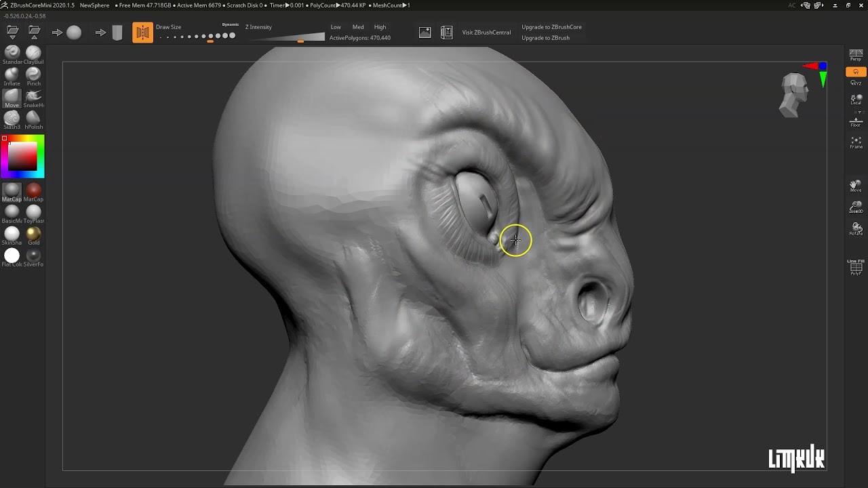
Task: Open the Visit ZBrushCentral link
Action: click(x=486, y=33)
